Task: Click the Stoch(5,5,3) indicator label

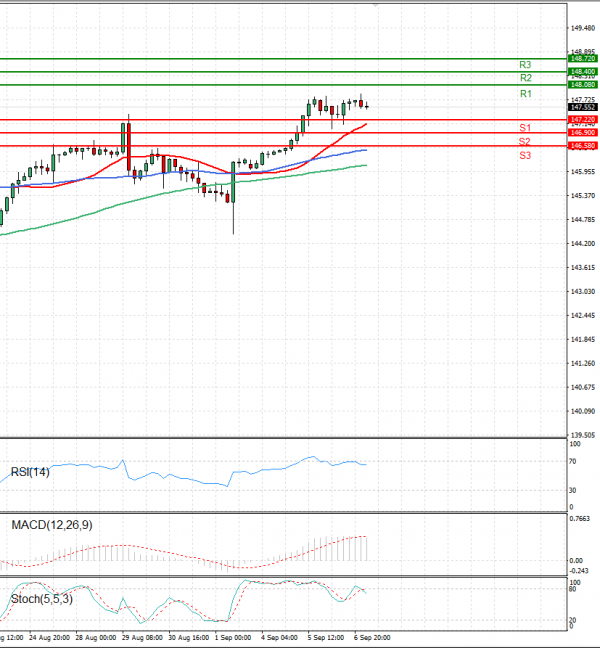Action: click(41, 599)
